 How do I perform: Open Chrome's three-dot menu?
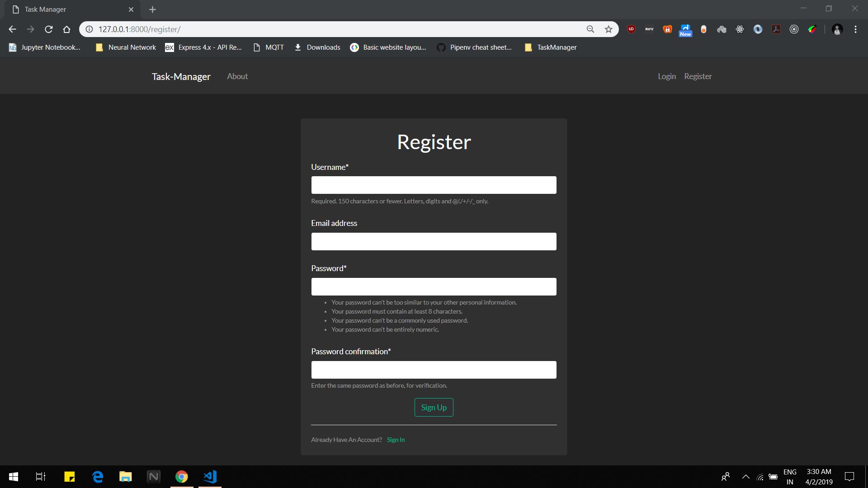pyautogui.click(x=855, y=29)
